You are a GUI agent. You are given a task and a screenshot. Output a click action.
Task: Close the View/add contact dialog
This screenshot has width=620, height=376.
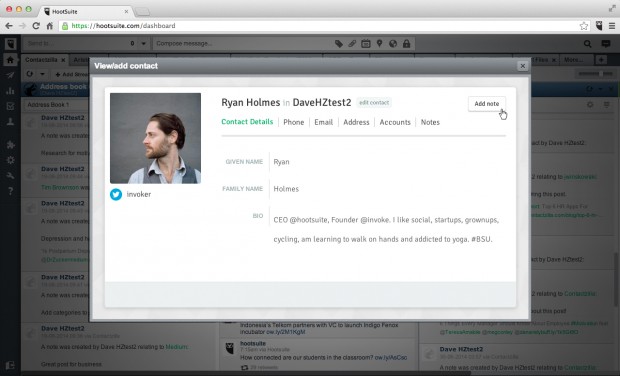coord(523,66)
